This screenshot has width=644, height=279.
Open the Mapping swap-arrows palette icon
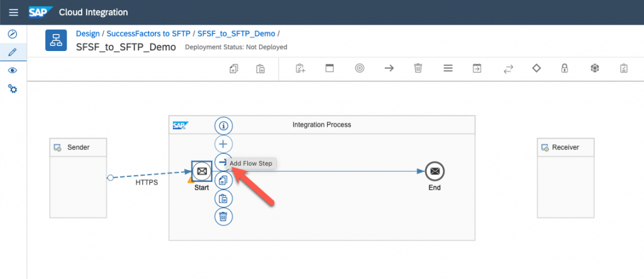tap(508, 69)
